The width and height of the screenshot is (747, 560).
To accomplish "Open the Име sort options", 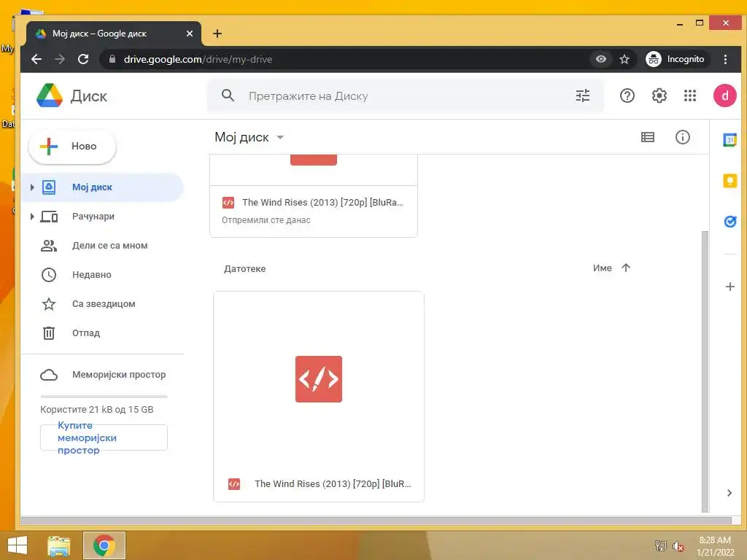I will (602, 268).
